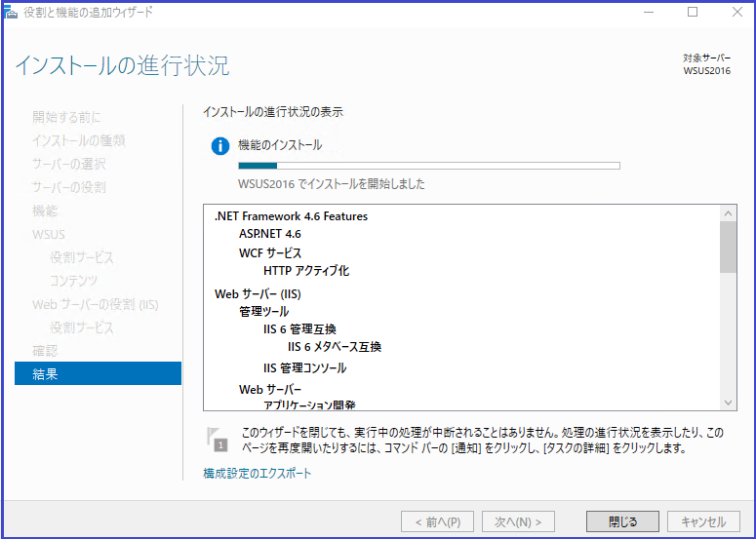This screenshot has width=756, height=539.
Task: Click the installation progress bar
Action: click(429, 166)
